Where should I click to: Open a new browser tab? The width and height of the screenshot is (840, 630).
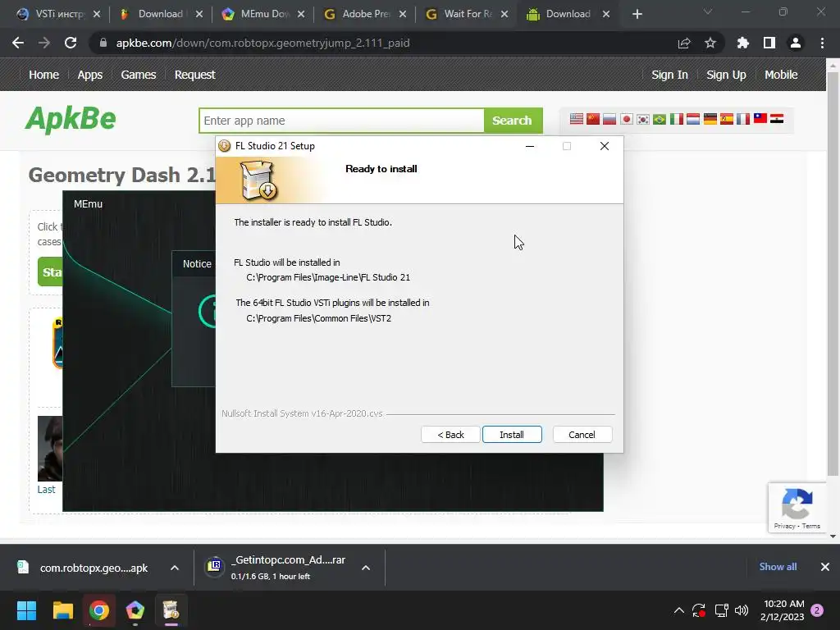point(637,14)
